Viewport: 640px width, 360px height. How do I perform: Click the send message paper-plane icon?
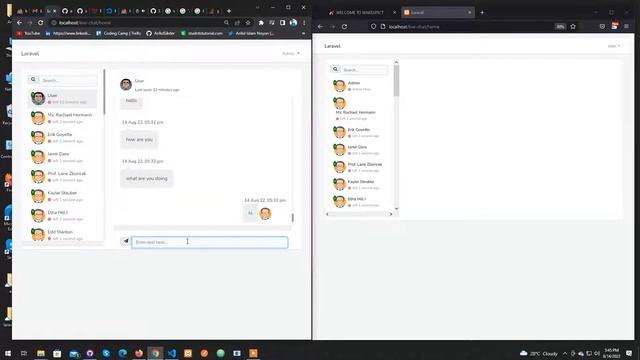[126, 241]
